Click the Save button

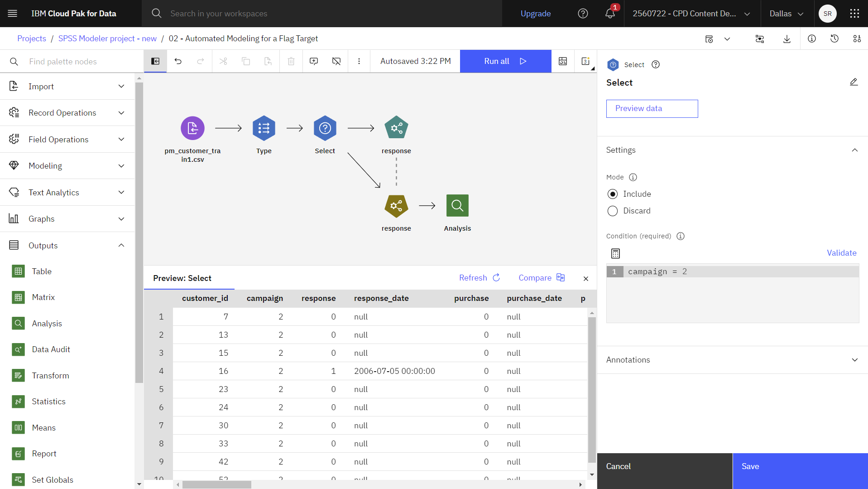(800, 471)
